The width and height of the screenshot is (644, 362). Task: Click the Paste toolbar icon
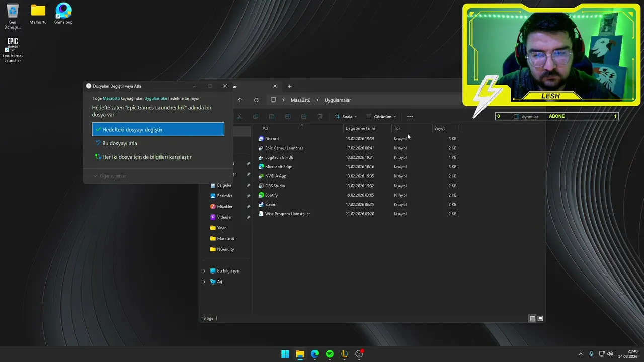click(x=272, y=117)
